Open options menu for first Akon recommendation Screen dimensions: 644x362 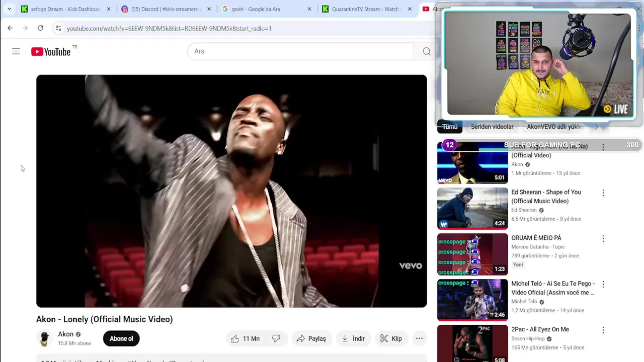tap(603, 147)
